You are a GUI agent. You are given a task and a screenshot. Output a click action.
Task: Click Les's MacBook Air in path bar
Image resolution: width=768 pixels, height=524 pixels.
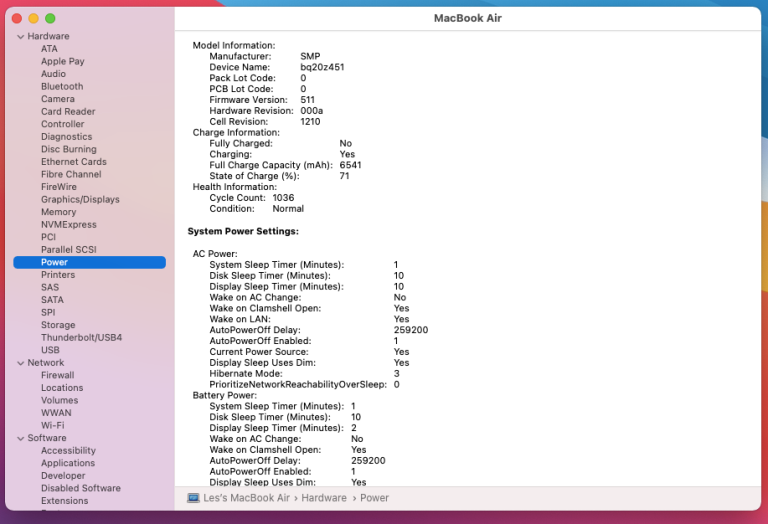coord(247,498)
